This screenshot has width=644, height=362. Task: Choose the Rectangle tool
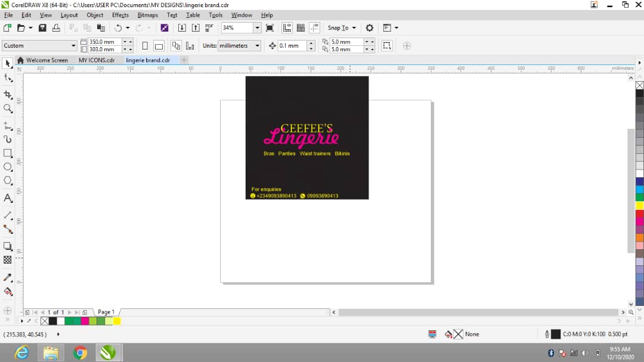tap(8, 153)
